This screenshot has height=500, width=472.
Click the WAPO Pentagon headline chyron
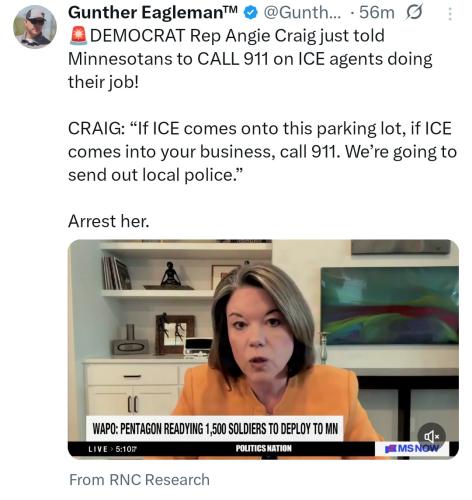click(x=215, y=428)
